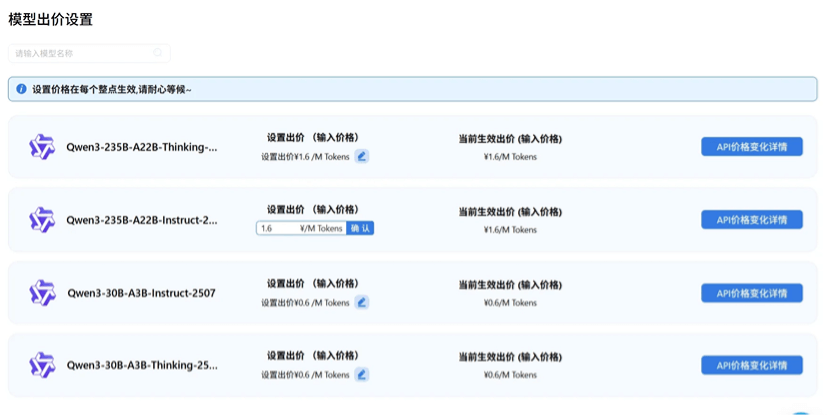
Task: Click the Qwen logo of Qwen3-30B-A3B-Instruct-2507 row
Action: pos(42,293)
